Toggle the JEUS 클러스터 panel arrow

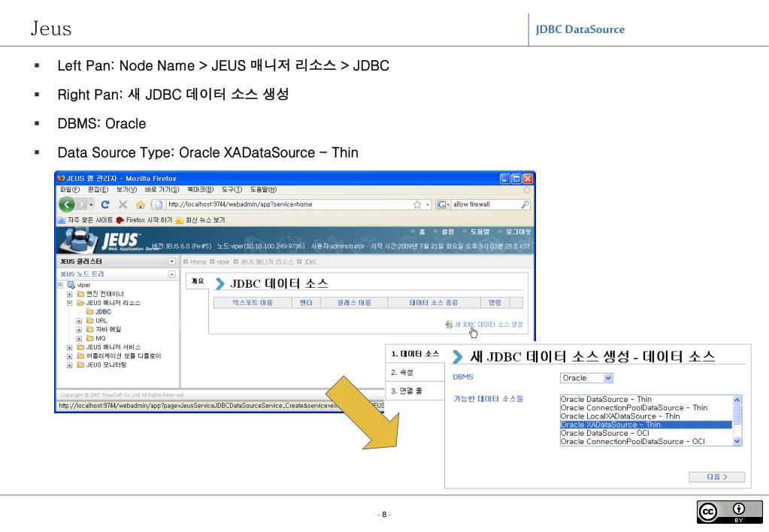[171, 261]
